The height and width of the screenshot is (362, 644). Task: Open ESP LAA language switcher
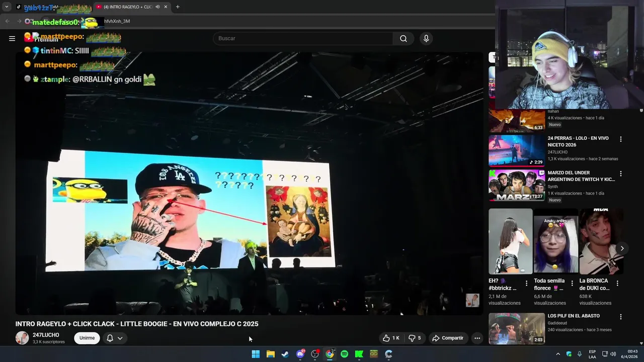coord(592,354)
